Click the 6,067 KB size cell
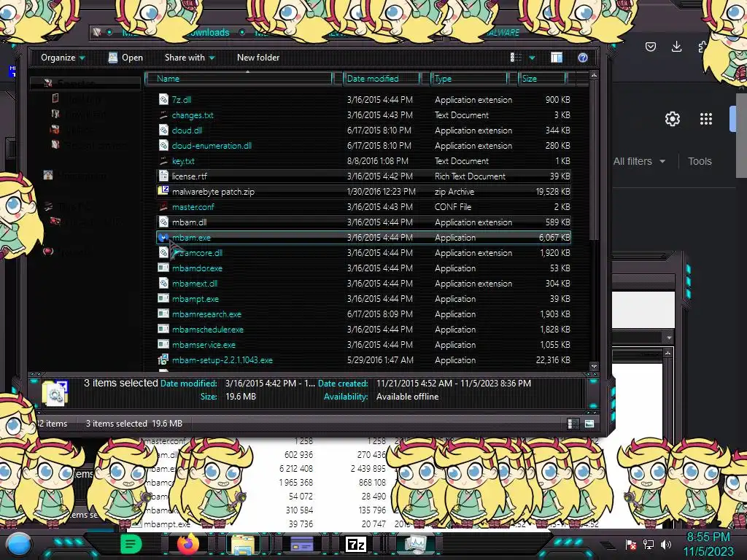The image size is (747, 560). click(554, 237)
